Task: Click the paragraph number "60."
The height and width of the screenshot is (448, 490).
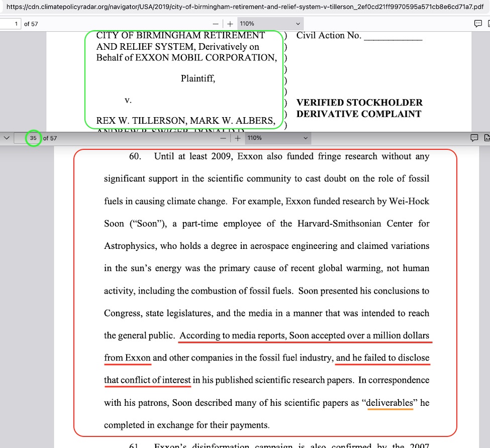Action: pos(136,156)
